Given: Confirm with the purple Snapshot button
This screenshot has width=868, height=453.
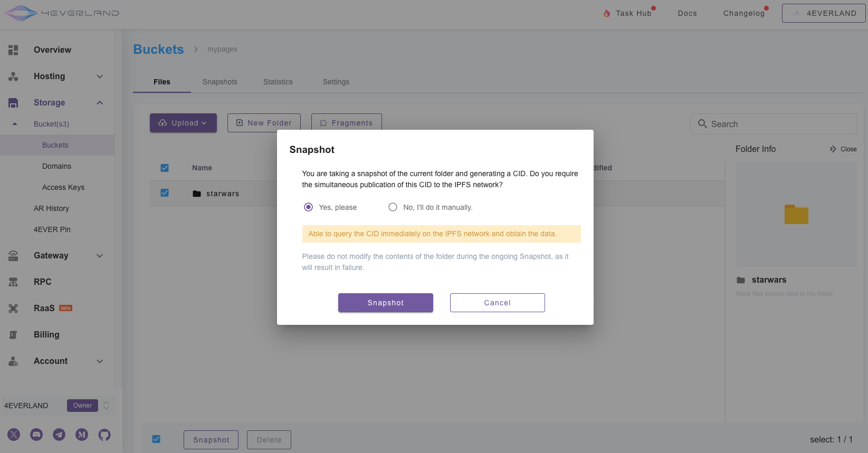Looking at the screenshot, I should pyautogui.click(x=386, y=303).
